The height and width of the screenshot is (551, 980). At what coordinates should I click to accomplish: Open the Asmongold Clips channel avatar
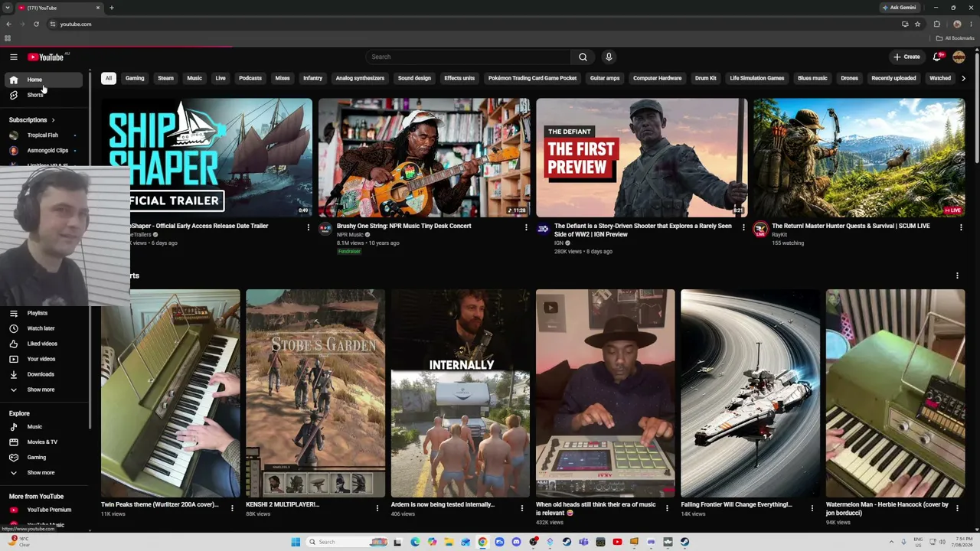pyautogui.click(x=14, y=151)
